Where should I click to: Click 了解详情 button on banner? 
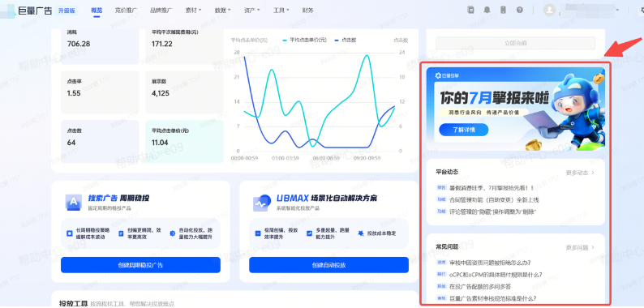click(x=464, y=130)
